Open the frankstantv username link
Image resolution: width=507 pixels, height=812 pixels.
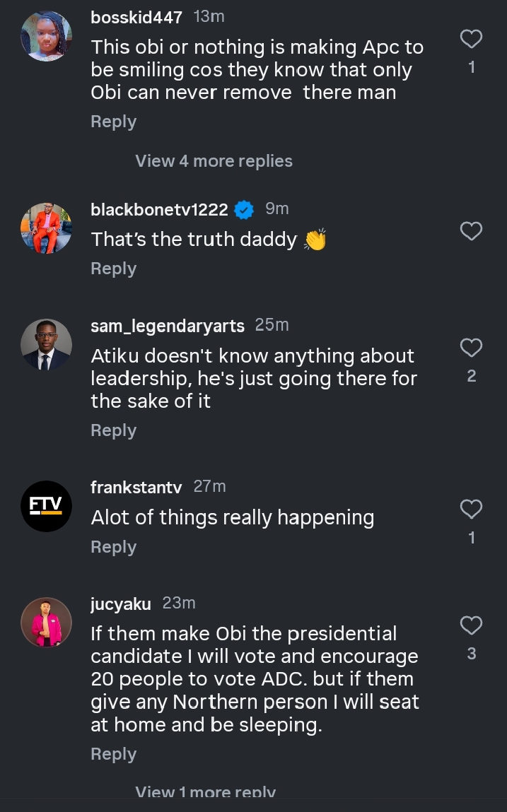click(x=136, y=487)
